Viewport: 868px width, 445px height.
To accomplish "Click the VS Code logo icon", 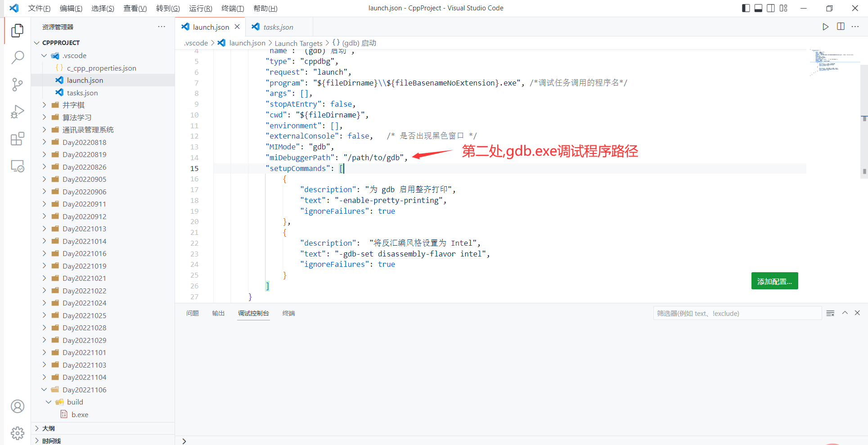I will 14,8.
